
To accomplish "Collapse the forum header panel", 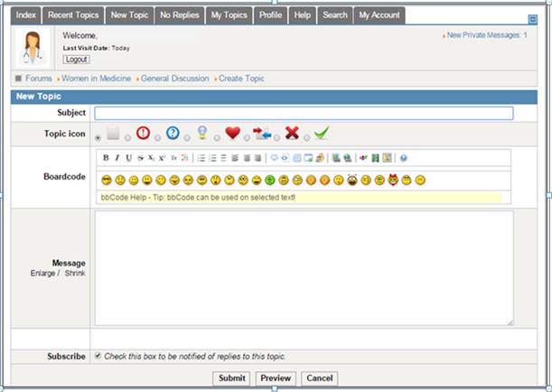I will click(x=533, y=19).
